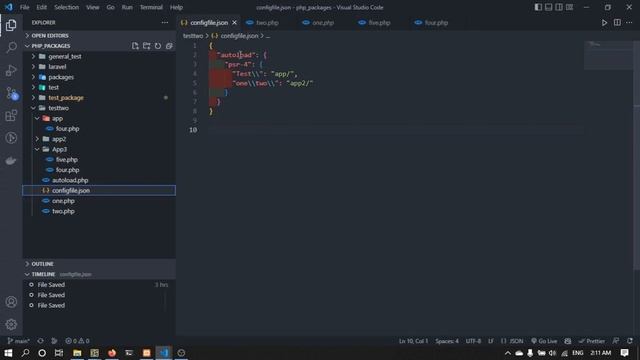
Task: Refresh the Explorer file tree
Action: (x=158, y=46)
